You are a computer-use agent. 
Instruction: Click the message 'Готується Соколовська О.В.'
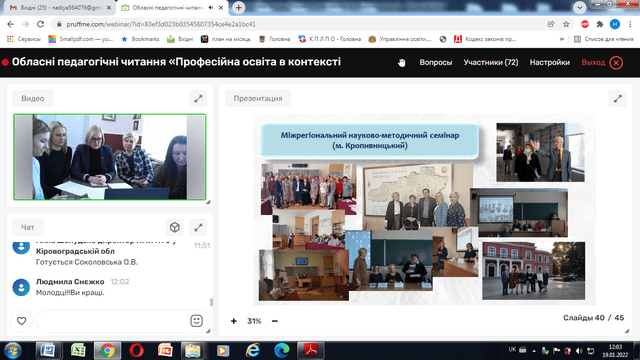pyautogui.click(x=87, y=262)
